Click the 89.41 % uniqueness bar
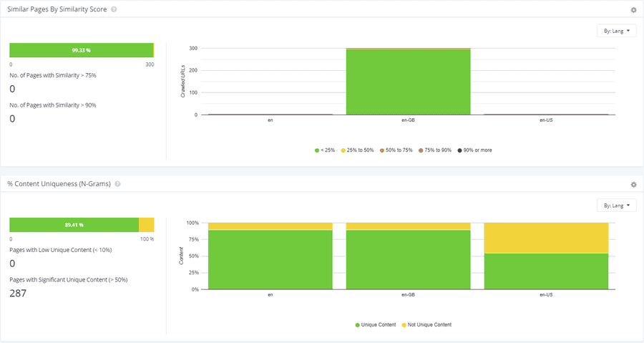 (x=82, y=225)
